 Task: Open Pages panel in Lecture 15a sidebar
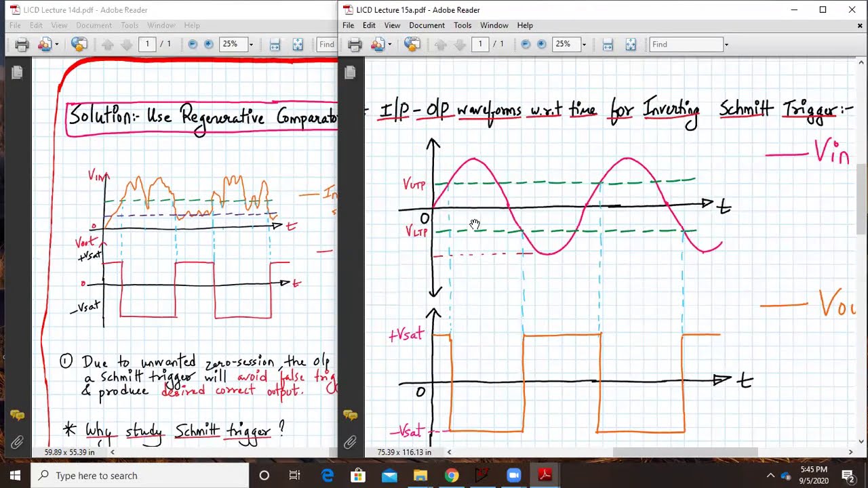pyautogui.click(x=350, y=73)
